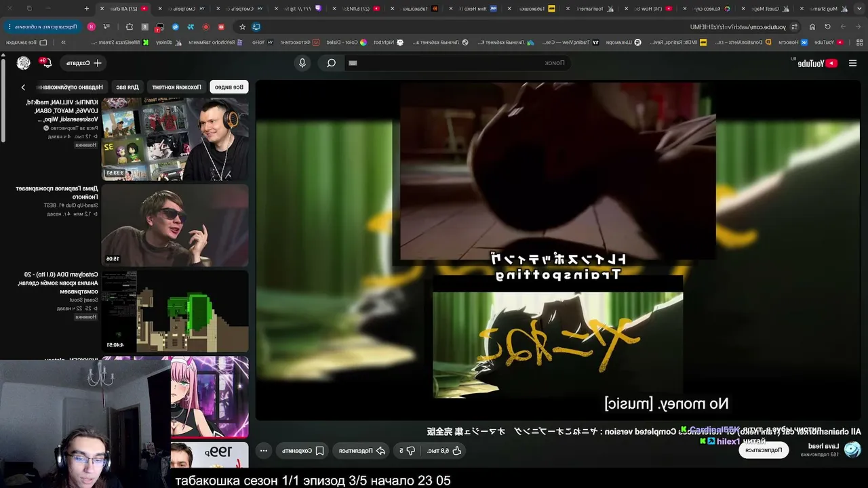
Task: Open site settings icon beside the URL
Action: coord(794,26)
